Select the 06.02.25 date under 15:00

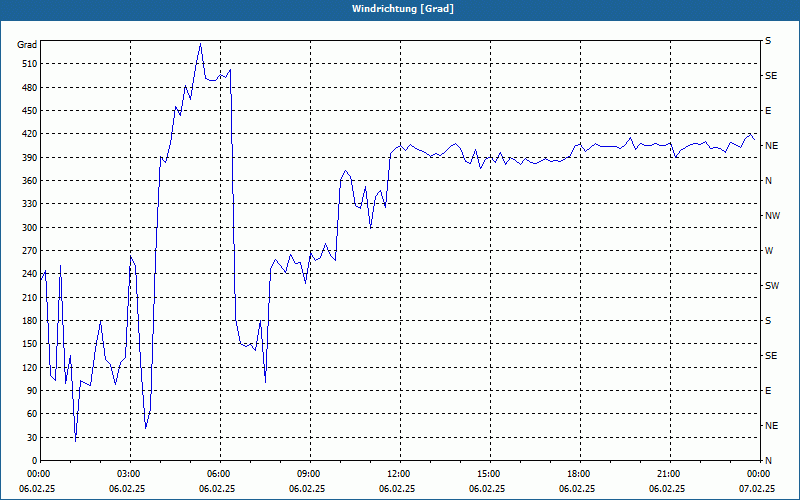pos(487,488)
